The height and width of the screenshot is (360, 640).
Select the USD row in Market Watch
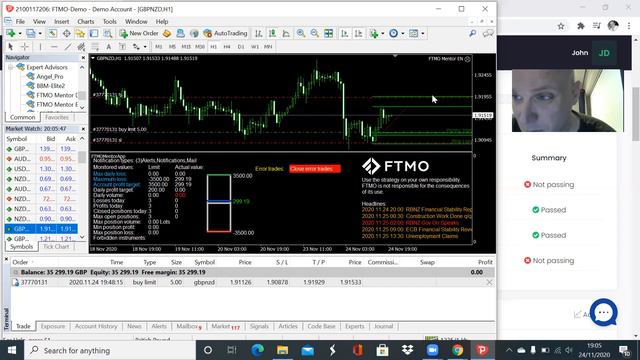[x=41, y=169]
